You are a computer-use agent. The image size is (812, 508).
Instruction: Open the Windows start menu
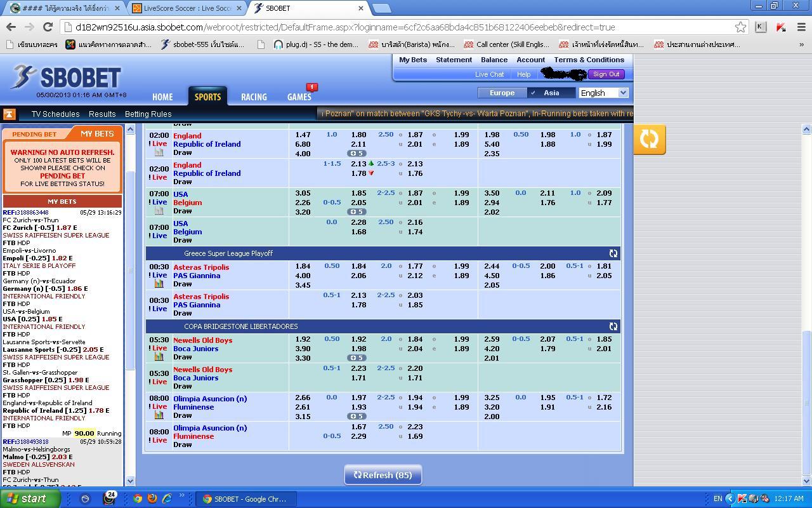click(30, 498)
